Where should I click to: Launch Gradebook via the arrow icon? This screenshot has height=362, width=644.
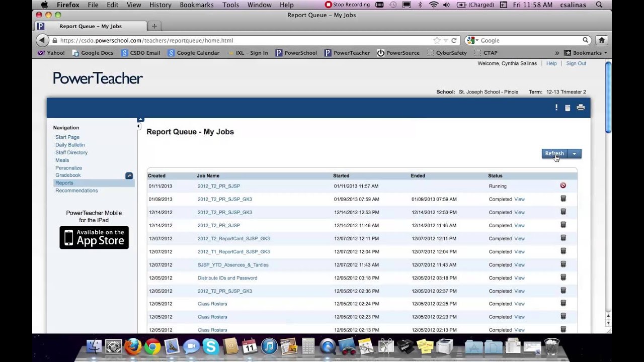pos(129,175)
